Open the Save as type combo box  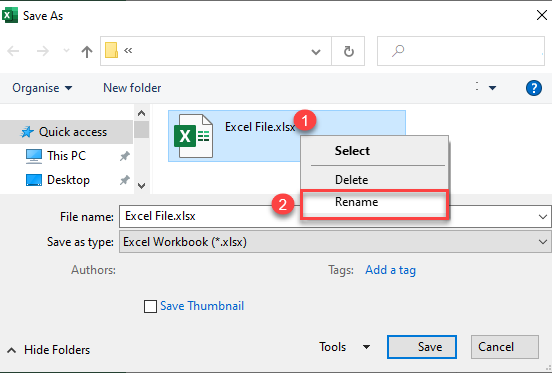pyautogui.click(x=335, y=242)
